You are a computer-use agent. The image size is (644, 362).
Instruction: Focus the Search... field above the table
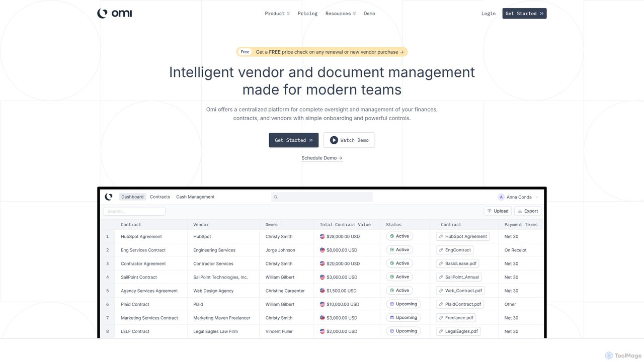(x=134, y=211)
